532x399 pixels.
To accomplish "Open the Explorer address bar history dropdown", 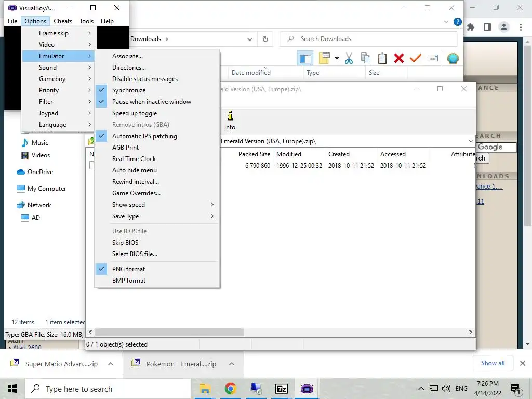I will click(x=250, y=39).
